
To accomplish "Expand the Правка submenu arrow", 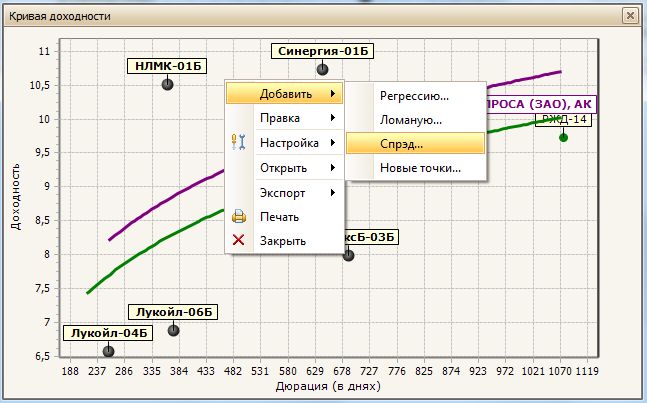I will pos(331,118).
